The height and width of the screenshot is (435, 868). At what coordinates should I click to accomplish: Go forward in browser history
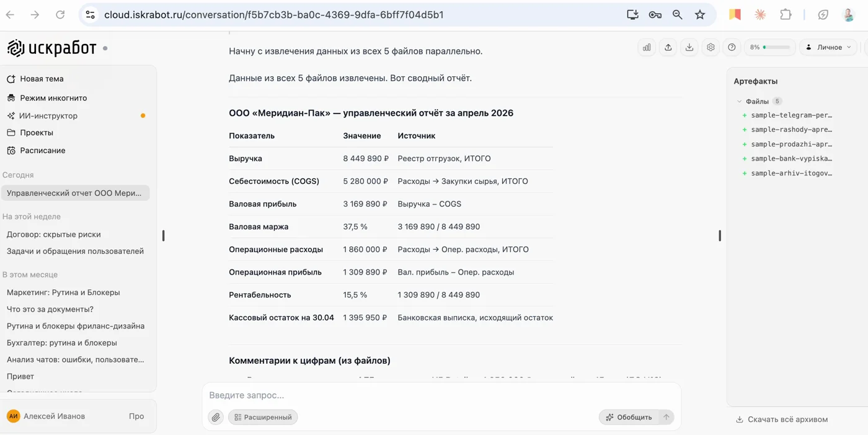point(35,15)
